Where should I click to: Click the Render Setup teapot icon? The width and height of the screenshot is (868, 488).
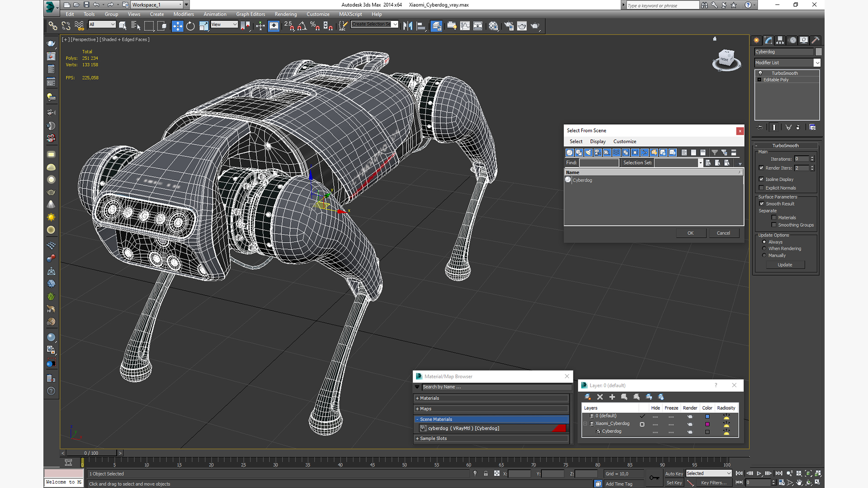pyautogui.click(x=509, y=26)
